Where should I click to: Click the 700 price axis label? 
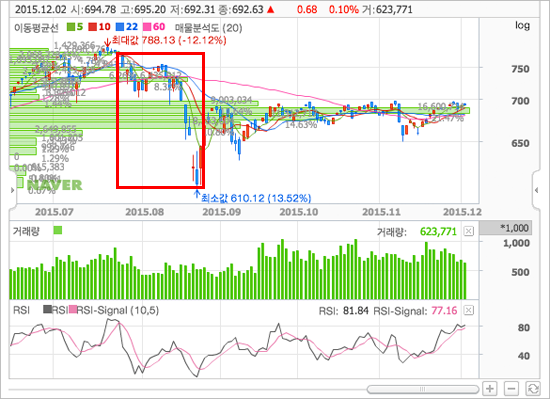pyautogui.click(x=520, y=101)
